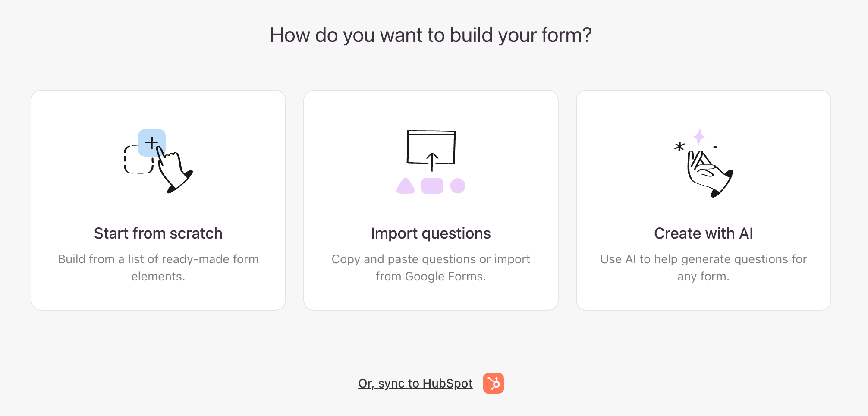The image size is (868, 416).
Task: Click the purple circle shape icon
Action: click(x=458, y=186)
